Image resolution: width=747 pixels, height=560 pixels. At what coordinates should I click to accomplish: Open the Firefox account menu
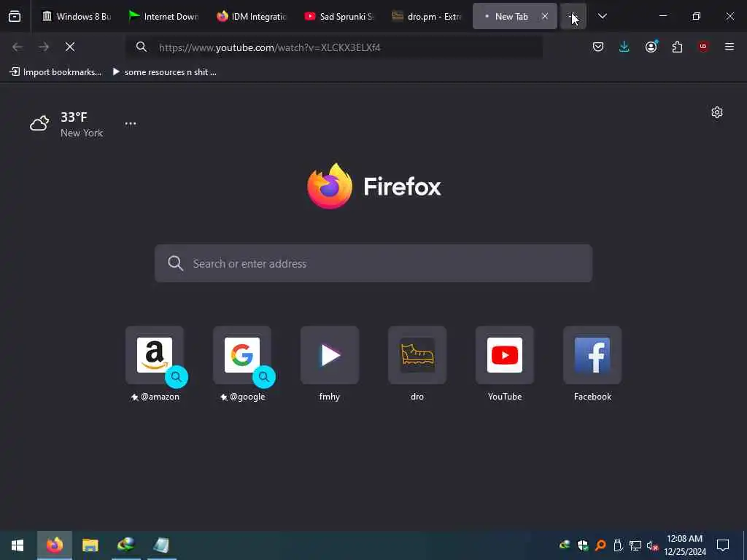click(x=651, y=47)
